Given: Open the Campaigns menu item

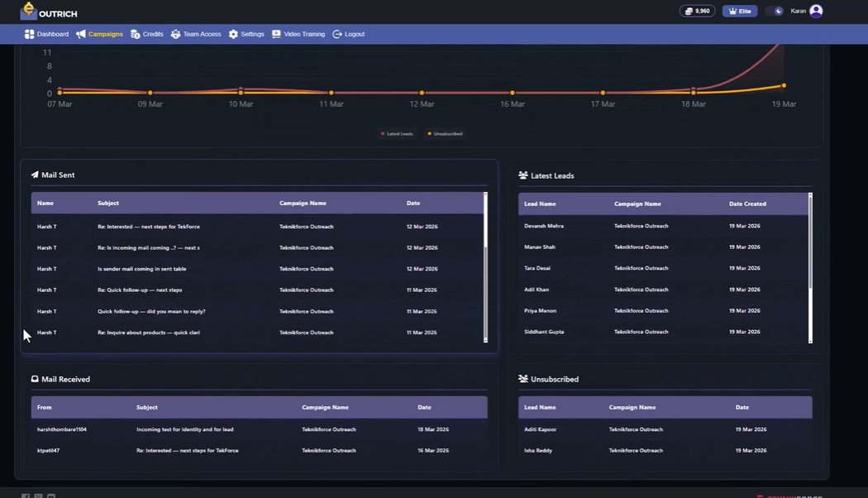Looking at the screenshot, I should pyautogui.click(x=100, y=35).
